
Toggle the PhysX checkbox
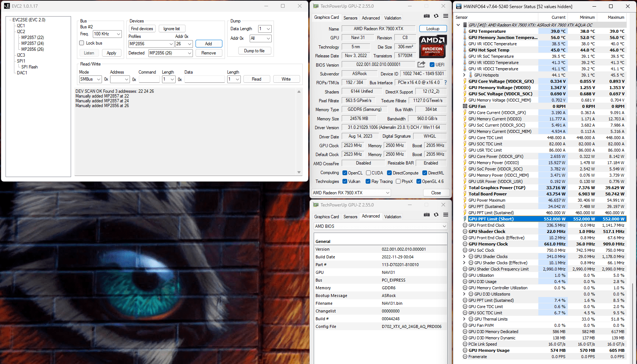point(398,181)
